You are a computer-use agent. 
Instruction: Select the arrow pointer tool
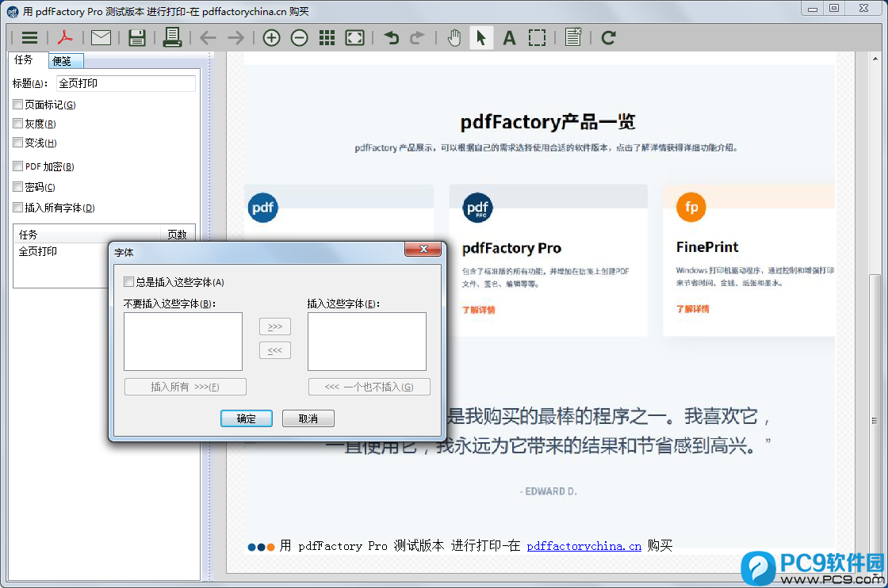pos(481,38)
